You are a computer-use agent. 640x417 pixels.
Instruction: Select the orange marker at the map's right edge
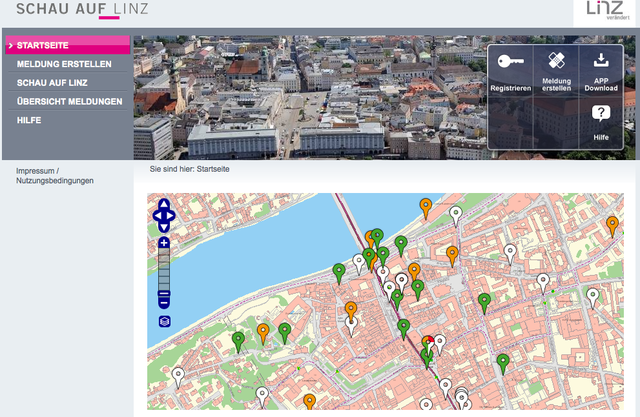pyautogui.click(x=612, y=225)
